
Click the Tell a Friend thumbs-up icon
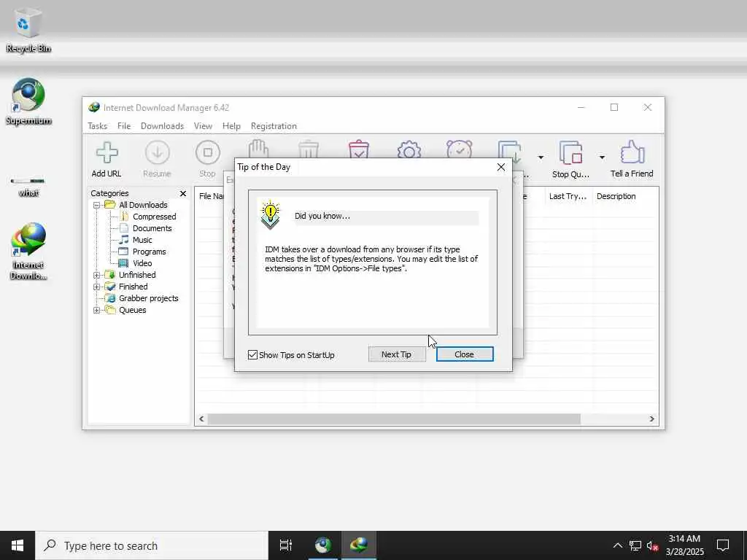(632, 152)
